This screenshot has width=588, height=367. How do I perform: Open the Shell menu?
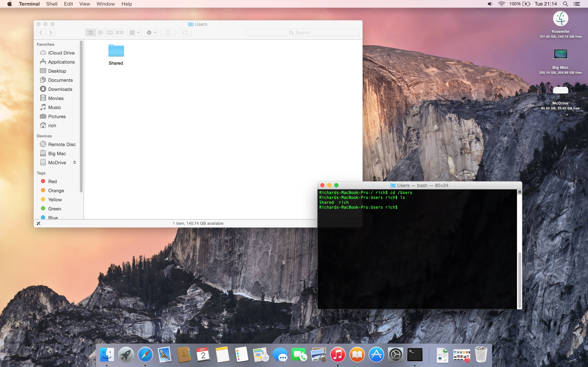click(52, 4)
